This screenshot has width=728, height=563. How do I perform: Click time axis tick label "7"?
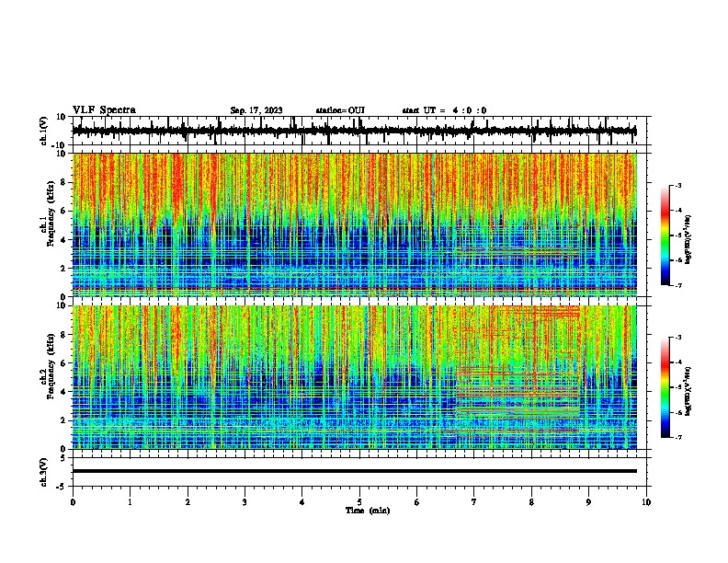474,502
